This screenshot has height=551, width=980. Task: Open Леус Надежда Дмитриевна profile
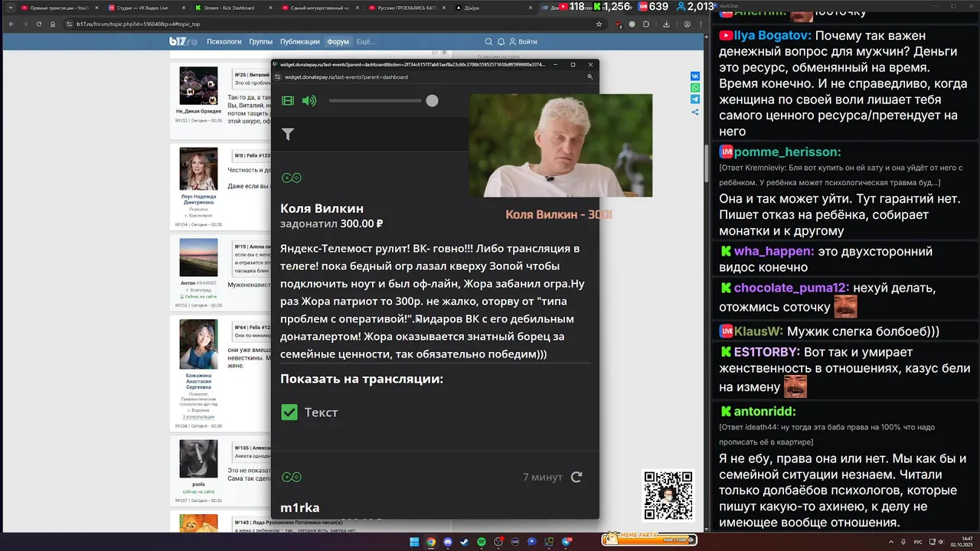pos(198,199)
